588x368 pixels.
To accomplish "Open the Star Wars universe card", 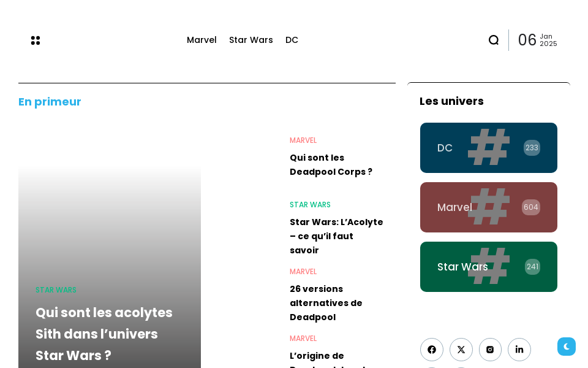I will pyautogui.click(x=488, y=267).
